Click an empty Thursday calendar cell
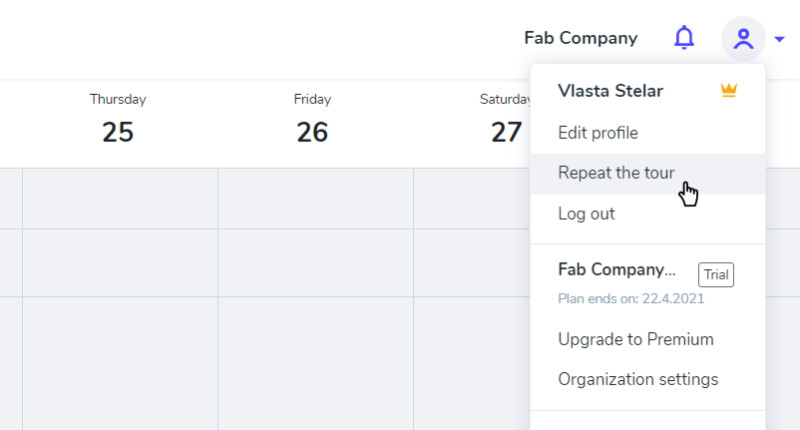The height and width of the screenshot is (430, 800). 120,262
